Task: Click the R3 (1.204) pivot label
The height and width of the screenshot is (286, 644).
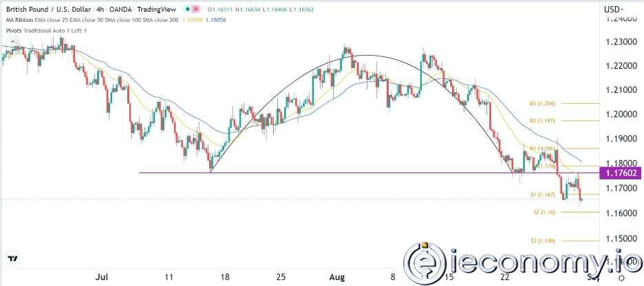Action: (542, 104)
